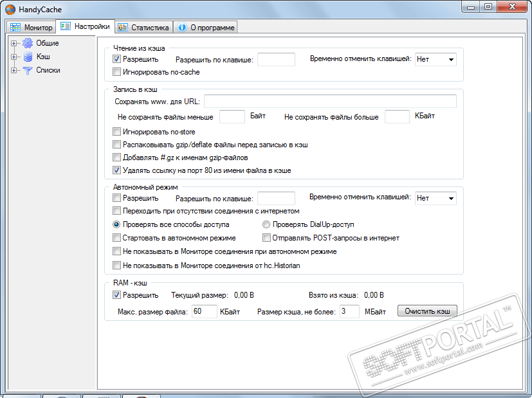Switch to the Настройки tab
Viewport: 532px width, 398px height.
85,26
